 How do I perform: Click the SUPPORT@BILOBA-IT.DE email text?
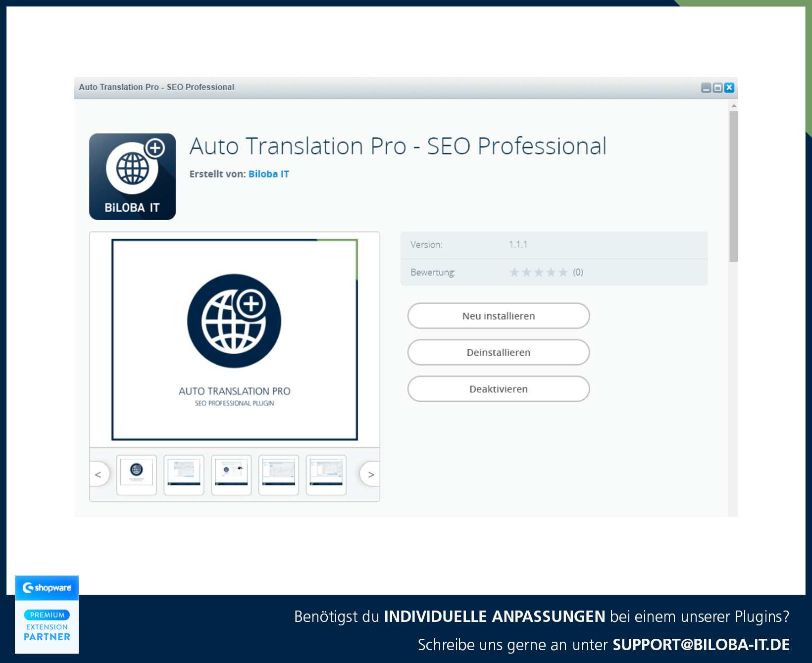(701, 645)
